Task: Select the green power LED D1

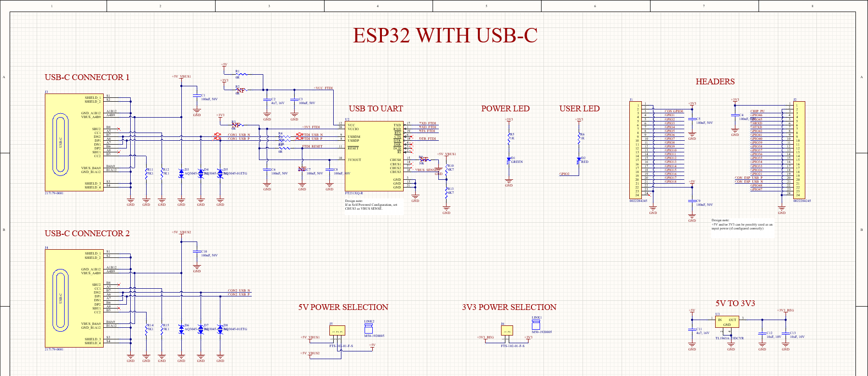Action: pos(509,160)
